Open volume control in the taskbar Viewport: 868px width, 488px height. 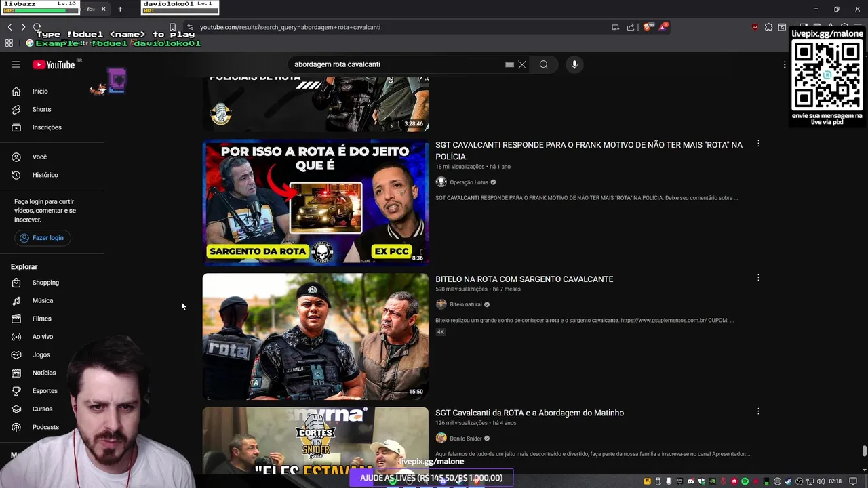click(821, 481)
